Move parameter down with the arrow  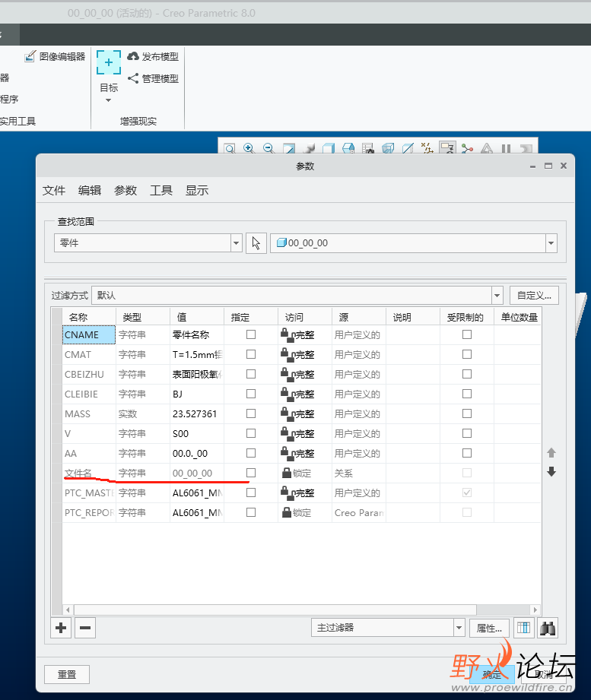(551, 472)
